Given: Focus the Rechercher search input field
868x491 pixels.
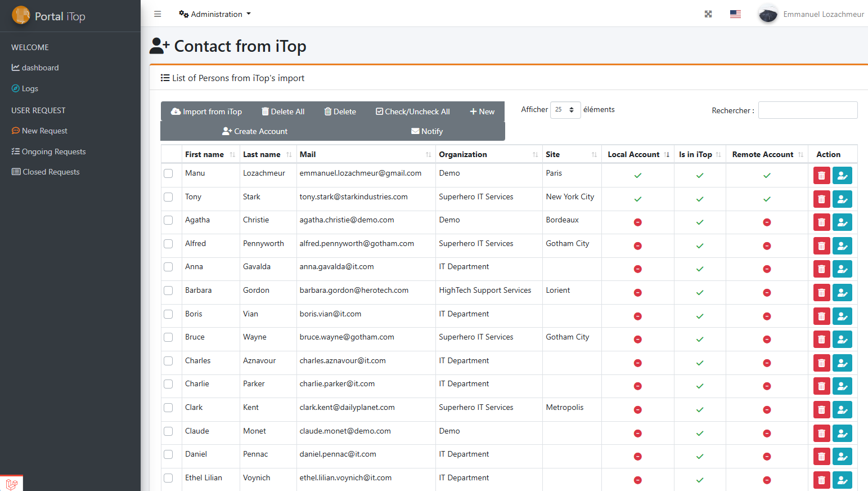Looking at the screenshot, I should click(x=807, y=110).
